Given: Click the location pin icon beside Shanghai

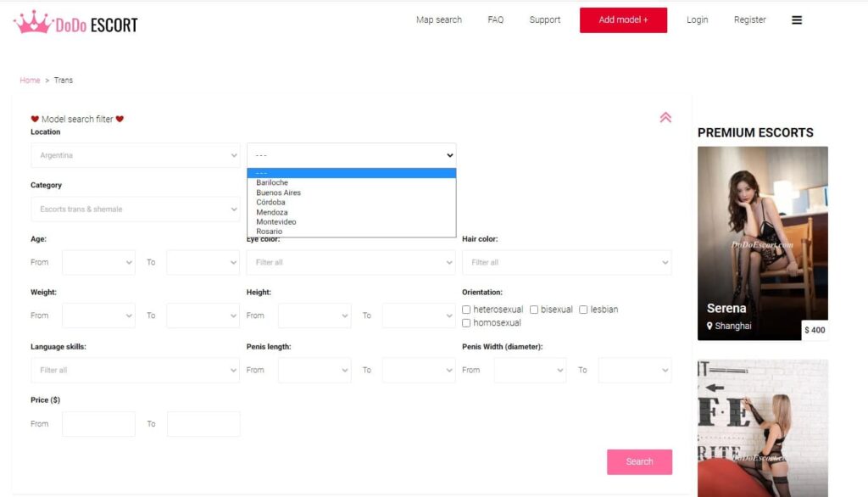Looking at the screenshot, I should pos(709,326).
